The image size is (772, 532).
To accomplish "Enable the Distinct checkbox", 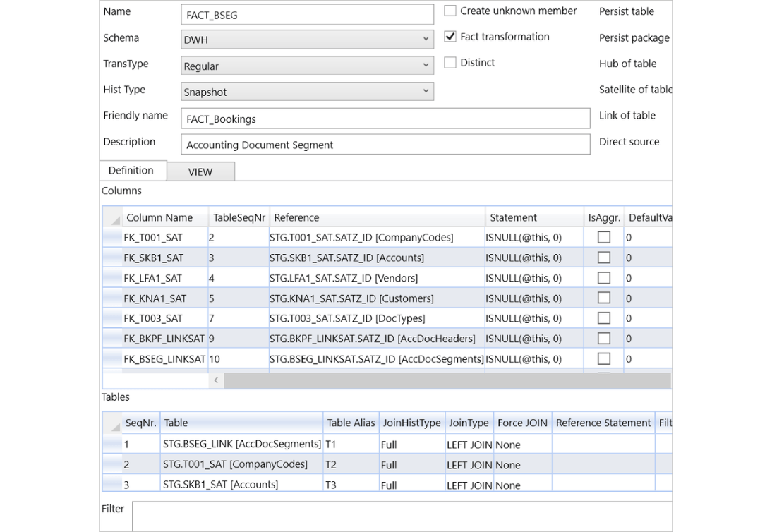I will coord(449,62).
